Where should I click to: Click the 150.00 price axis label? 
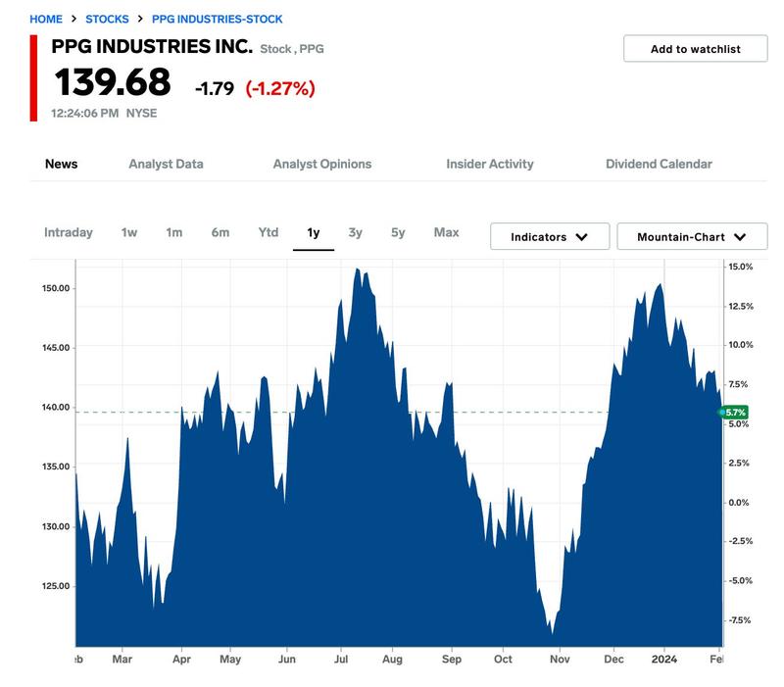pyautogui.click(x=56, y=288)
